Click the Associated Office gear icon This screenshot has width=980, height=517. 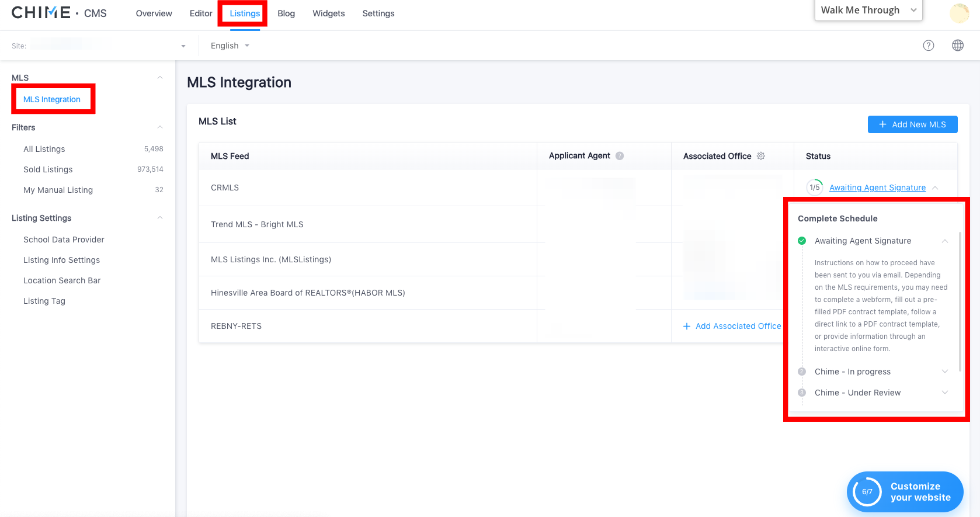click(760, 156)
